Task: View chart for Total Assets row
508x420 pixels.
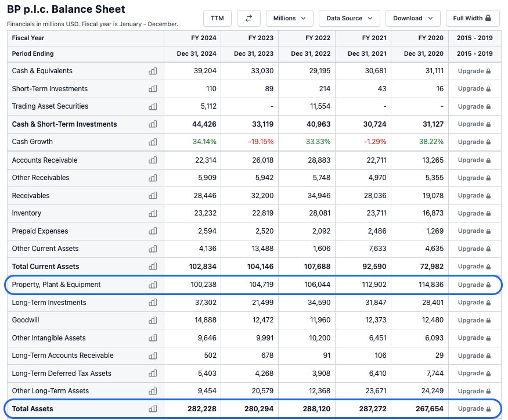Action: click(153, 408)
